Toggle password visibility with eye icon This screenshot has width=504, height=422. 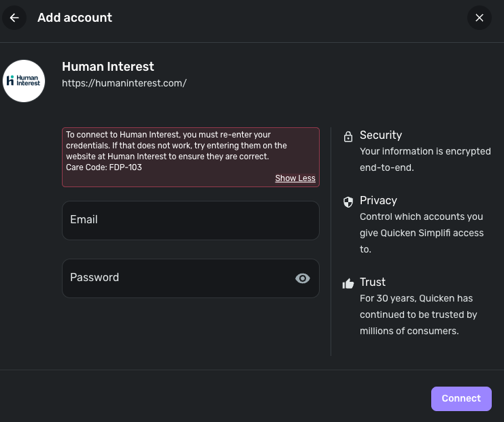303,278
